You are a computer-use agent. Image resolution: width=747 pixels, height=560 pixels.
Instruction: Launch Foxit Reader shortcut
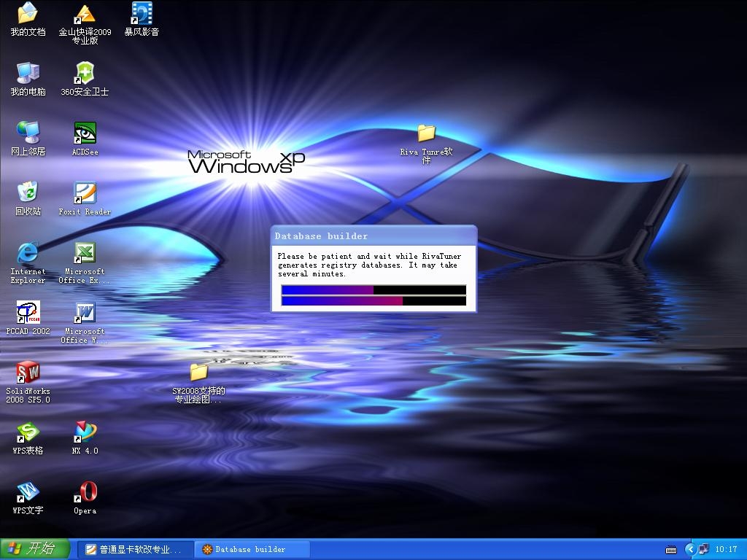(85, 198)
